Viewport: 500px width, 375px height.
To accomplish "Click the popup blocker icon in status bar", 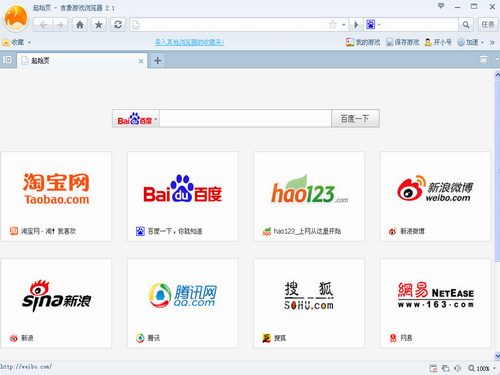I will point(433,368).
